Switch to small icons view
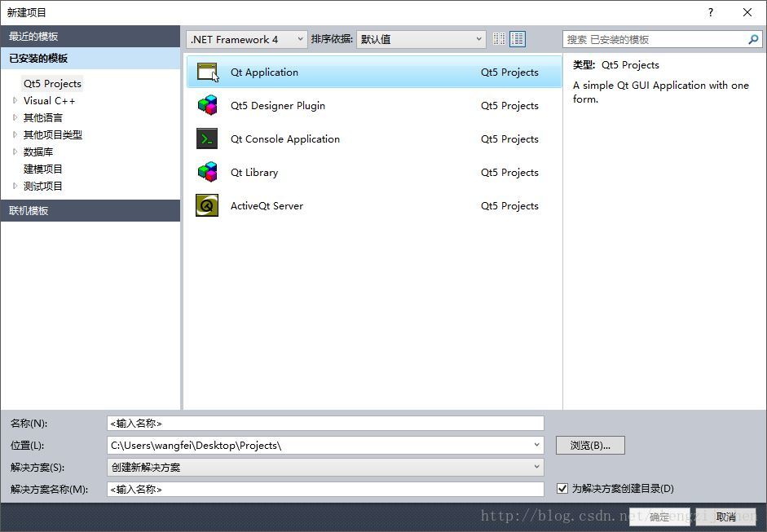 tap(499, 39)
